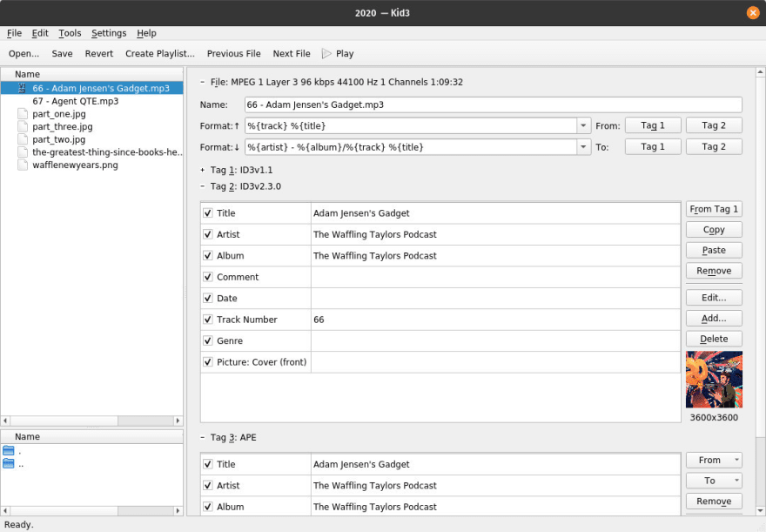The height and width of the screenshot is (532, 766).
Task: Toggle the Date checkbox
Action: coord(208,298)
